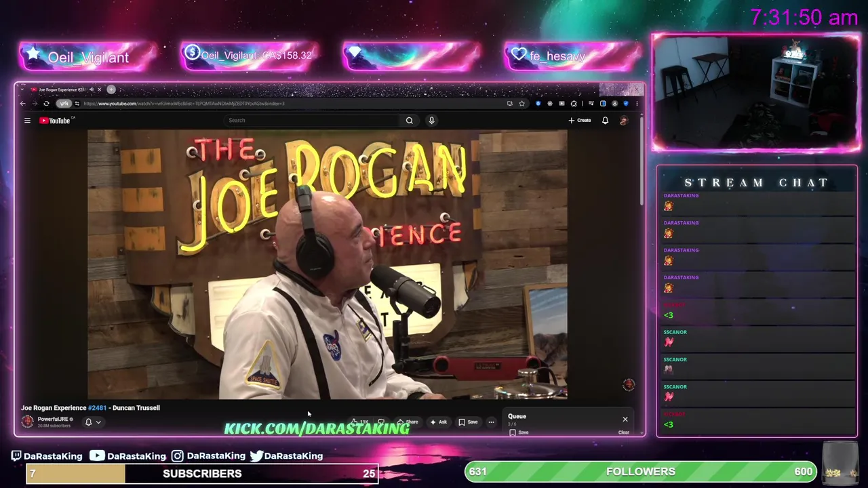Close the Queue panel with X
The height and width of the screenshot is (488, 868).
click(x=625, y=419)
